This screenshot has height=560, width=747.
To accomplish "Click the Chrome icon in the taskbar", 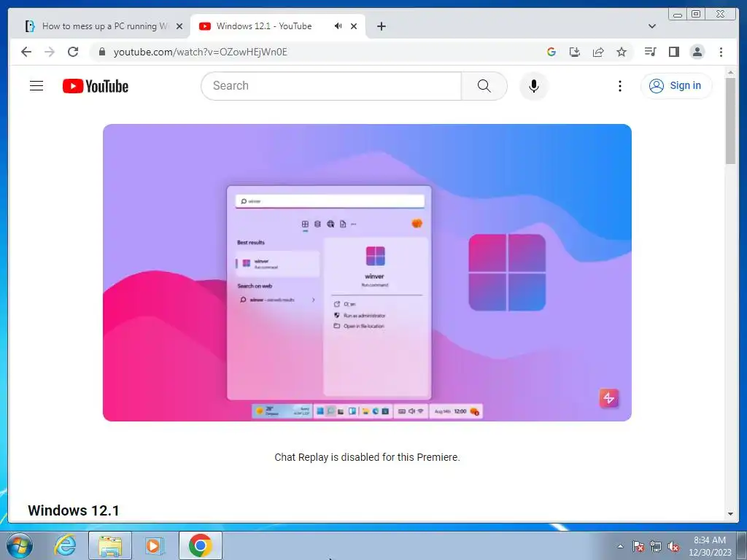I will [x=200, y=545].
